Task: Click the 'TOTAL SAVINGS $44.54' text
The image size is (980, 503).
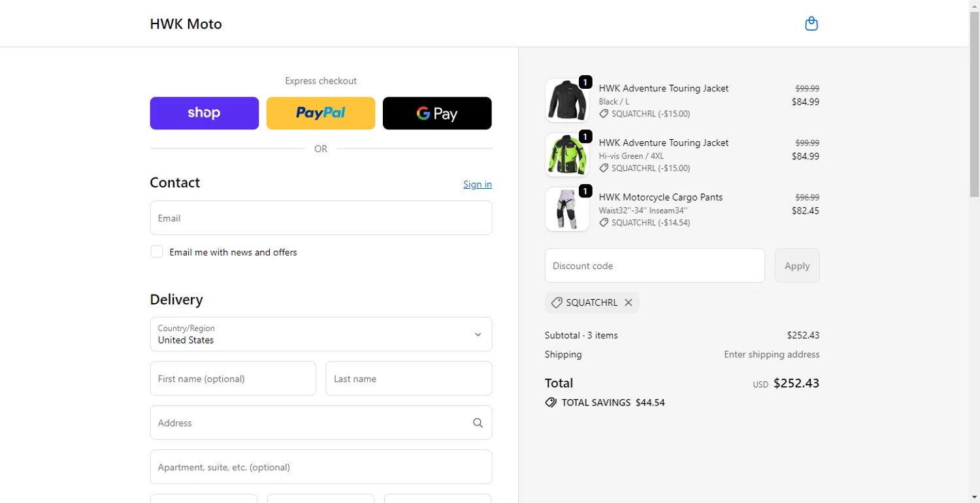Action: pos(613,402)
